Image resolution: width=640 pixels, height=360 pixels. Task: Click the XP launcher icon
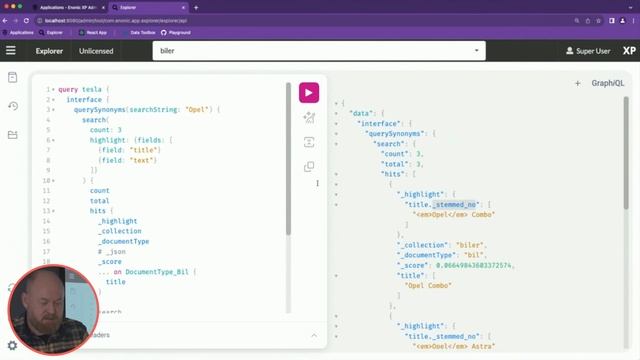pos(629,51)
